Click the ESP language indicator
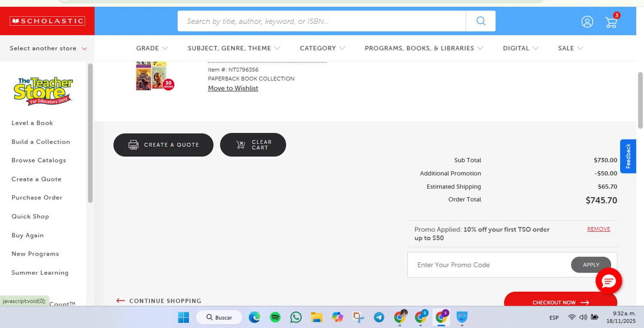The height and width of the screenshot is (328, 644). point(554,318)
